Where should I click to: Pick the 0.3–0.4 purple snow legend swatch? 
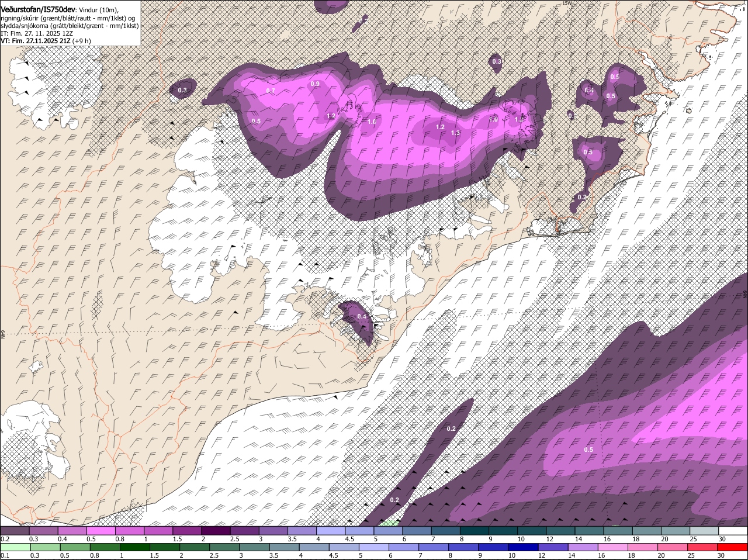(43, 531)
